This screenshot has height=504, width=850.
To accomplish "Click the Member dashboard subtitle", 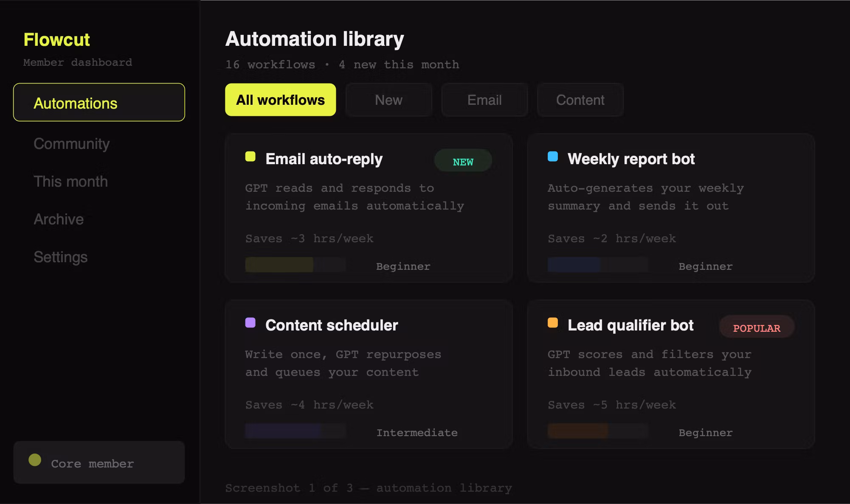I will [x=78, y=62].
